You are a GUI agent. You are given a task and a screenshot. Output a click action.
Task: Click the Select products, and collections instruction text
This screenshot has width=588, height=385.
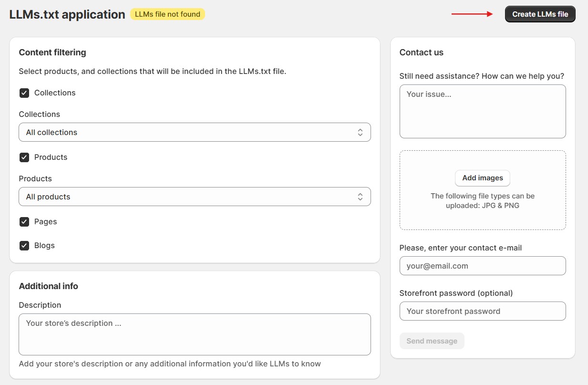152,72
